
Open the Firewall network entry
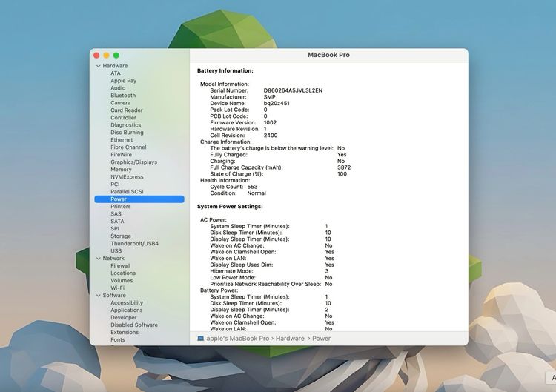coord(120,266)
